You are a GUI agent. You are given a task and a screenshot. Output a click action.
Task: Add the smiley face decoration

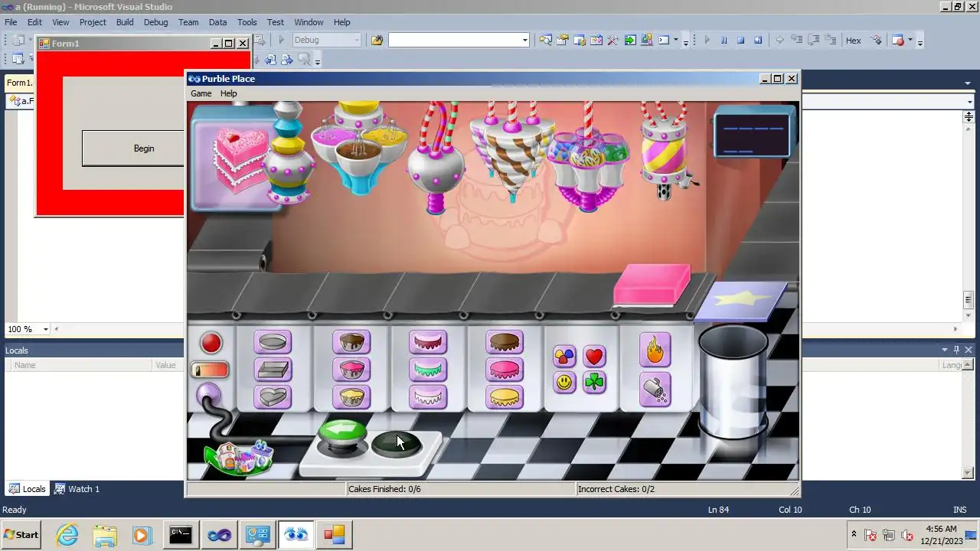click(564, 382)
